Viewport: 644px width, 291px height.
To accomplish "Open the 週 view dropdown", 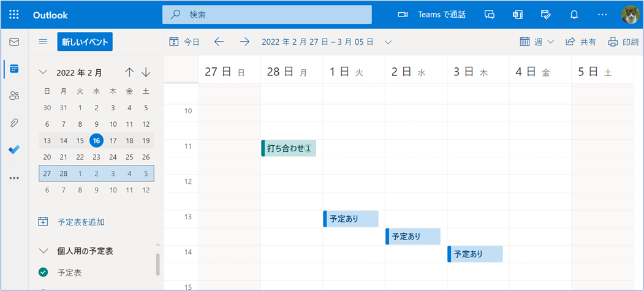I will coord(537,42).
